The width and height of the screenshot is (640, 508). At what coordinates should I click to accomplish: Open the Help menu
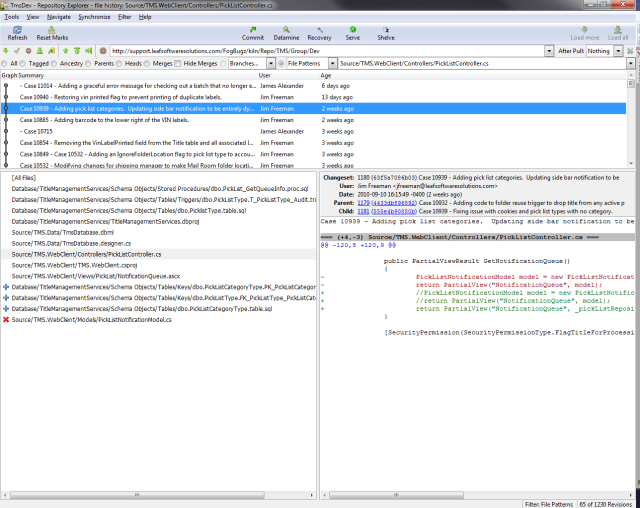pyautogui.click(x=145, y=17)
